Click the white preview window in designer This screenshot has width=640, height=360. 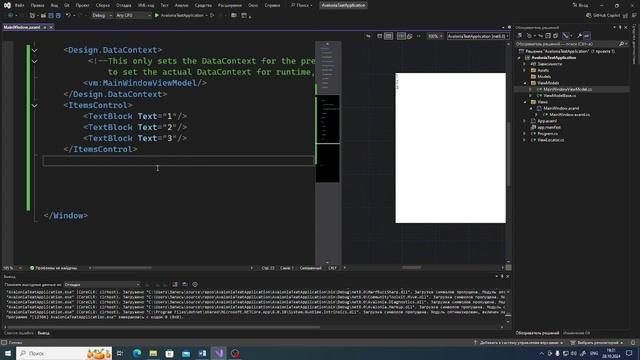click(x=450, y=148)
